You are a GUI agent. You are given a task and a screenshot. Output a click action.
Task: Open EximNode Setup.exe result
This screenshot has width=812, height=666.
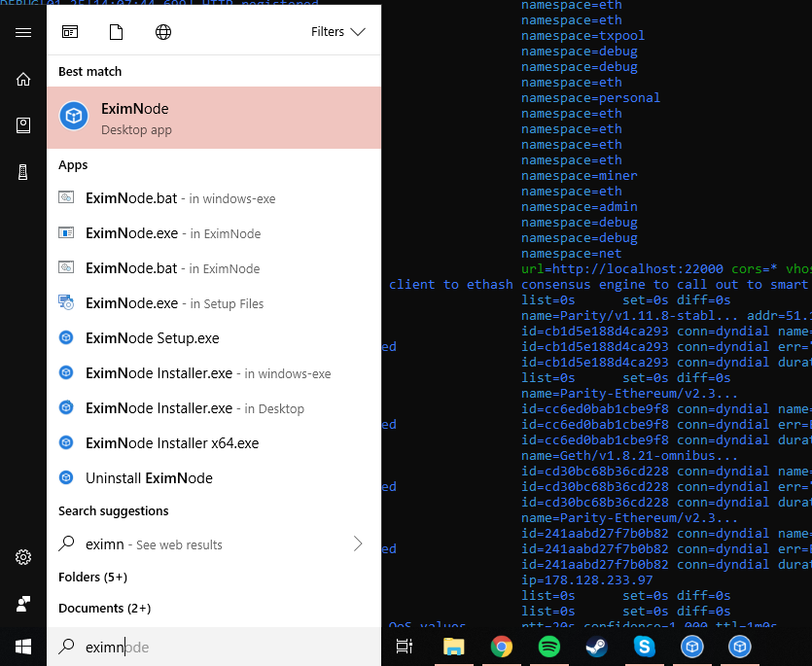coord(214,338)
